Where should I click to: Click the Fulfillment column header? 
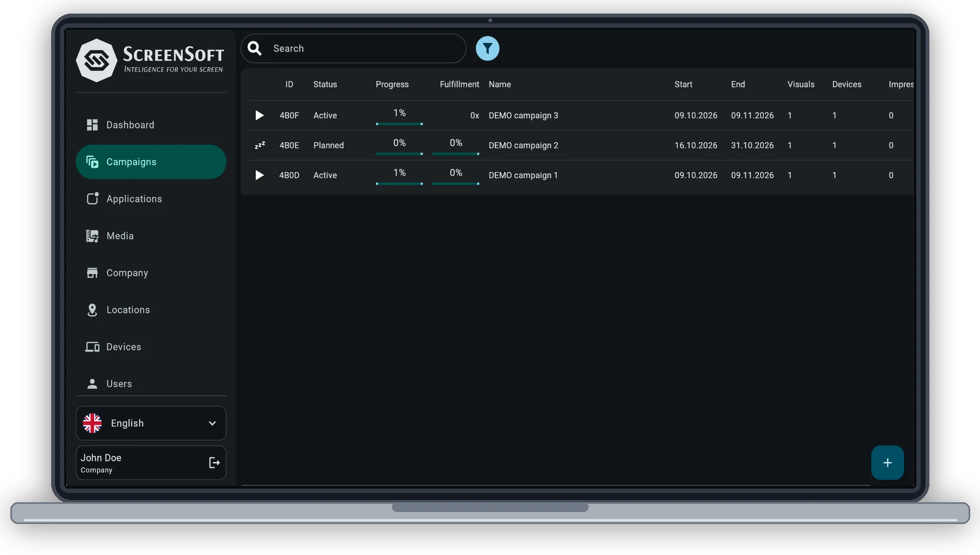(x=460, y=84)
